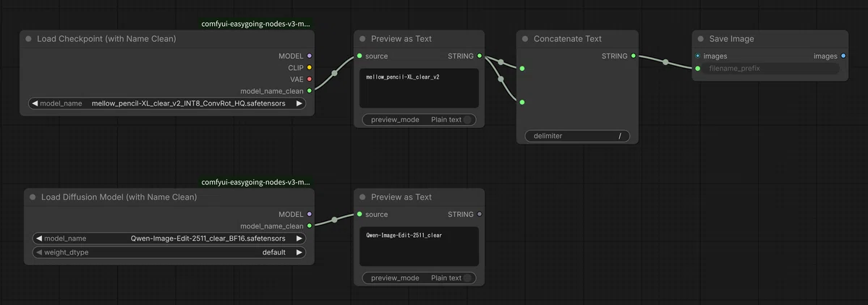Click the text box showing Qwen-Image-Edit-2511_clear

pyautogui.click(x=420, y=246)
